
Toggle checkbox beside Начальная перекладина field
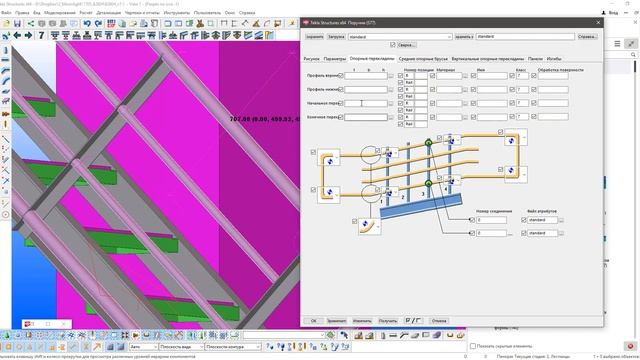coord(340,103)
